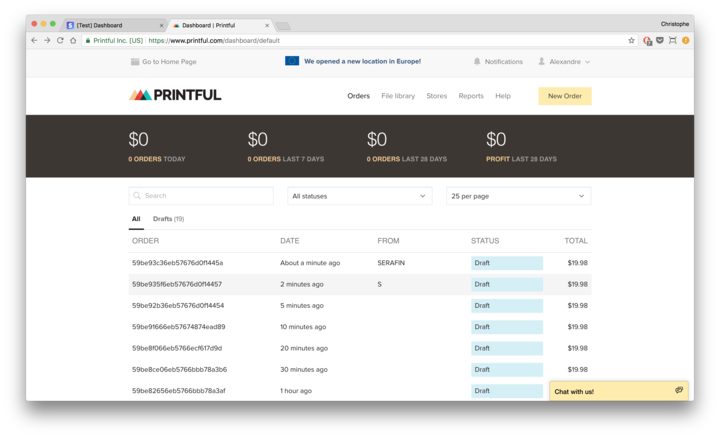Click the ORDER column header
The height and width of the screenshot is (438, 720).
coord(145,241)
